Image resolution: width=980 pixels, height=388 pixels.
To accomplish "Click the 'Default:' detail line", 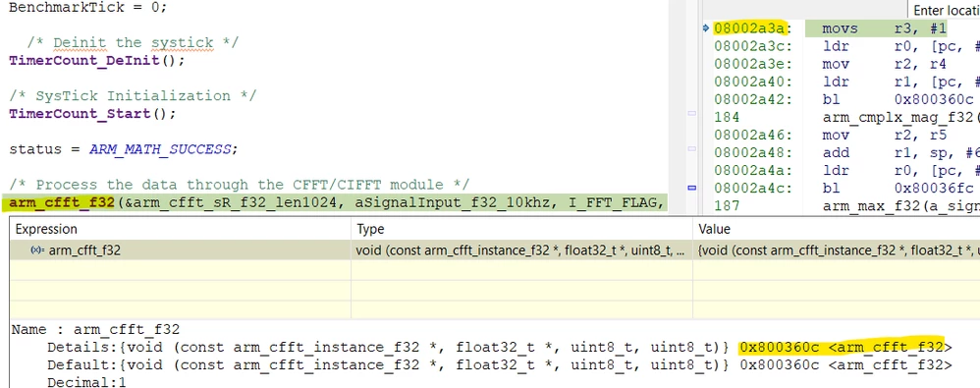I will pyautogui.click(x=500, y=364).
